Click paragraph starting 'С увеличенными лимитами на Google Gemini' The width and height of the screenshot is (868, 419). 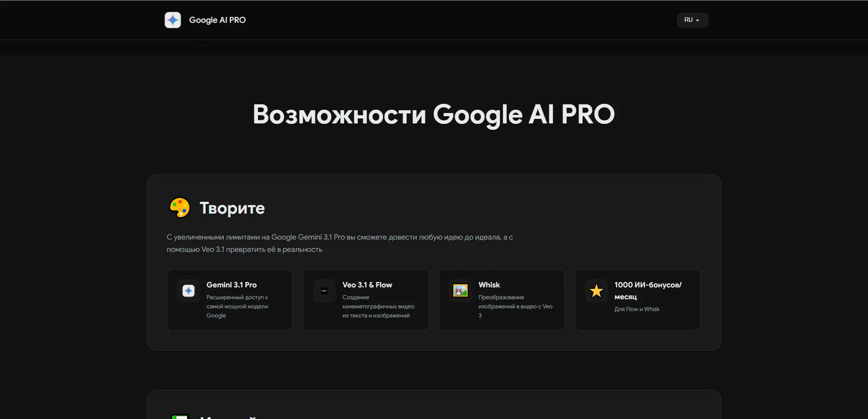pos(340,243)
